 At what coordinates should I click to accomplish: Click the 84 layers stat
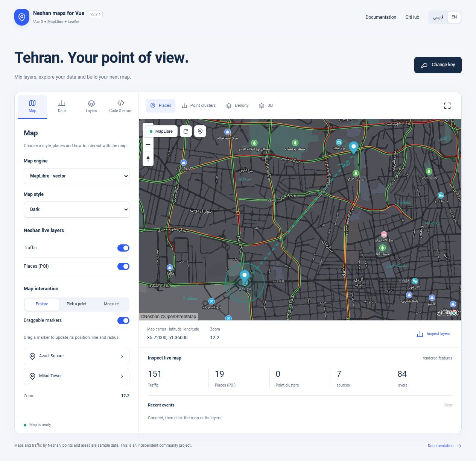[402, 378]
